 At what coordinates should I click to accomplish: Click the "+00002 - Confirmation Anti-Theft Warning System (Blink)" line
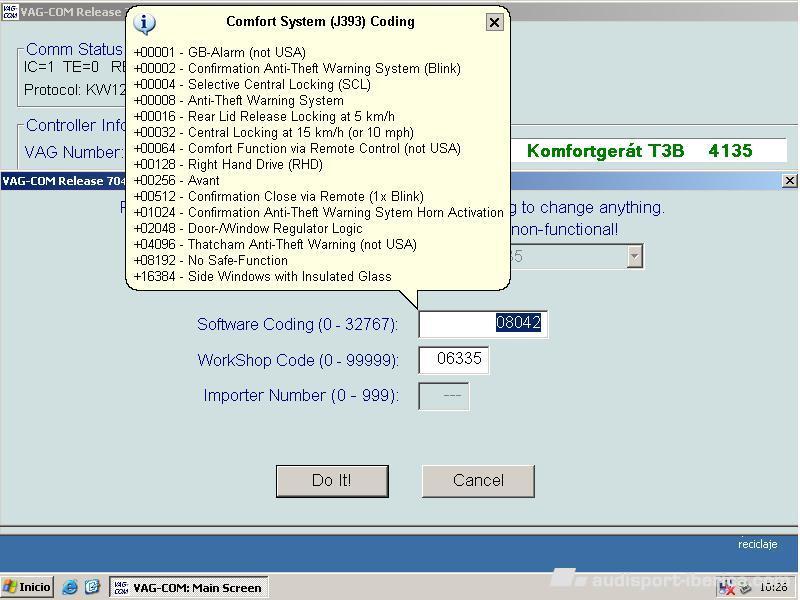(x=297, y=68)
